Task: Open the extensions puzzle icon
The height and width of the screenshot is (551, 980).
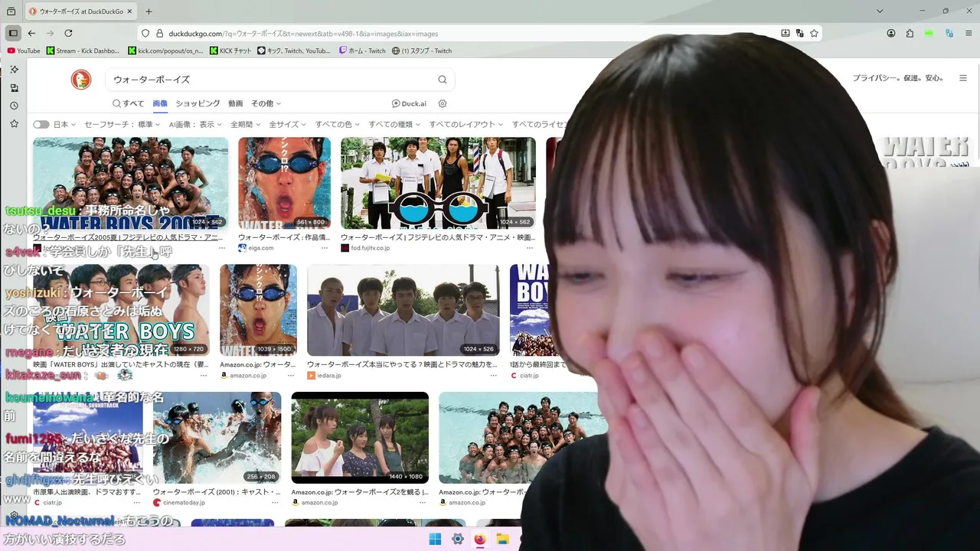Action: pyautogui.click(x=910, y=33)
